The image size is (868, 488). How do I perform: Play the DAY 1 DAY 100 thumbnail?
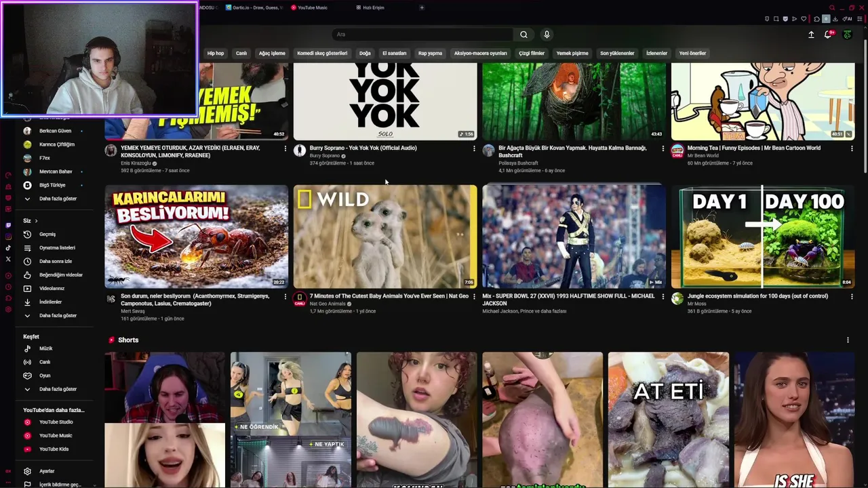[x=763, y=237]
